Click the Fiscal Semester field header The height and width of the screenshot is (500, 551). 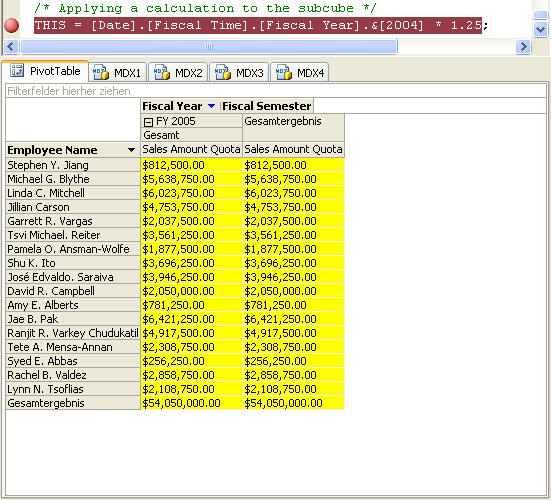(267, 106)
